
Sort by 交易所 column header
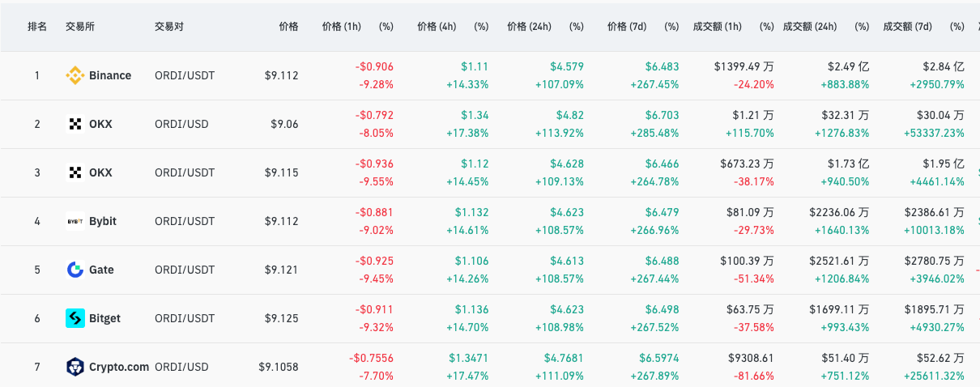click(80, 27)
